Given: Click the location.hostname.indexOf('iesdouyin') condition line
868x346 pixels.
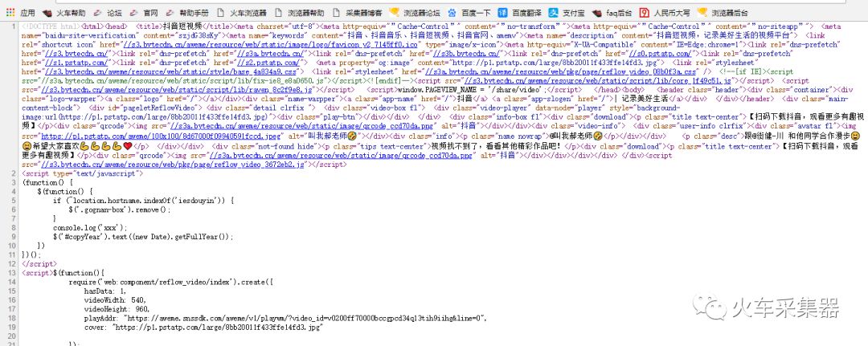Looking at the screenshot, I should pyautogui.click(x=144, y=201).
